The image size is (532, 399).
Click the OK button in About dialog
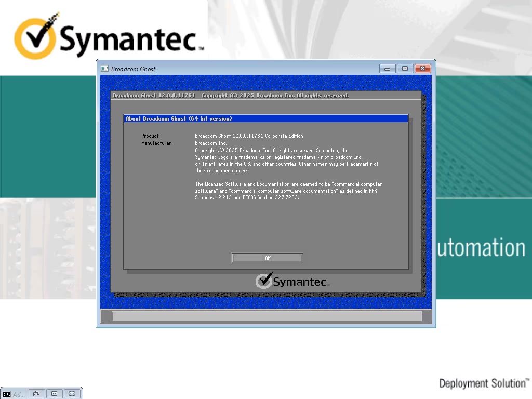267,258
